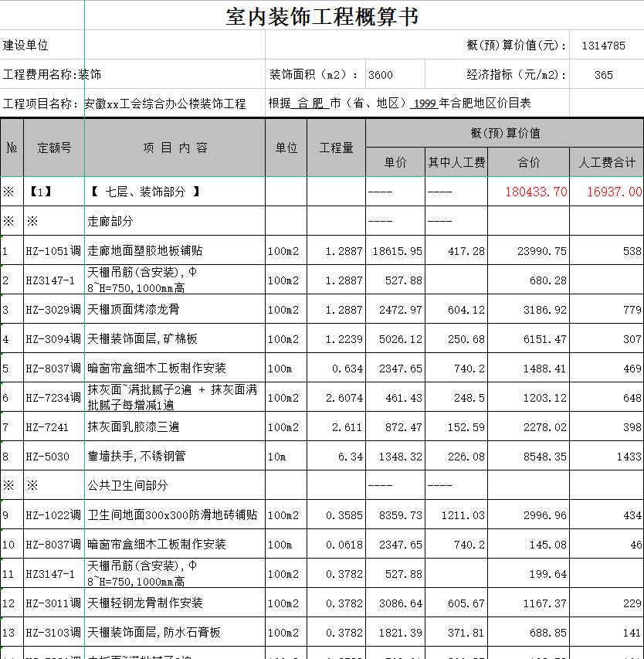Click total price 23990.75
The height and width of the screenshot is (659, 644).
(542, 251)
